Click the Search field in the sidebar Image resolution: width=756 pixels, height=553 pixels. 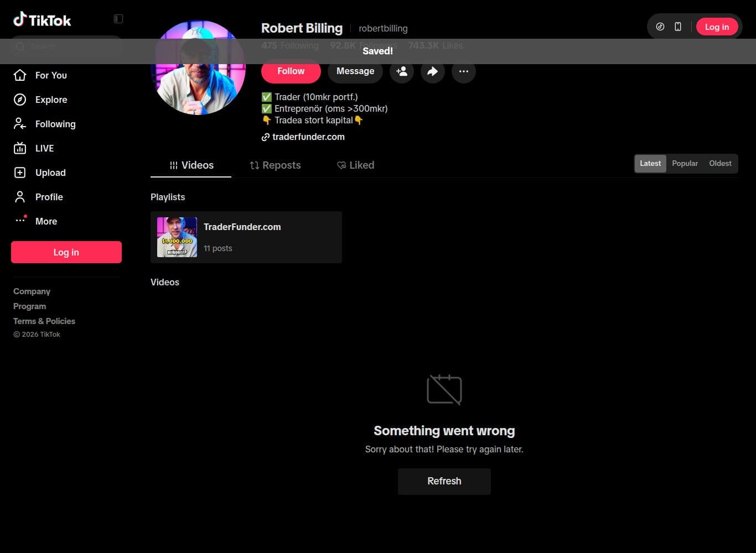point(66,47)
